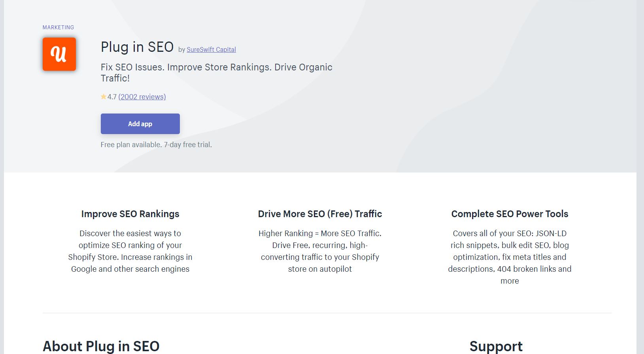Image resolution: width=644 pixels, height=354 pixels.
Task: Open the (2002 reviews) link
Action: 142,97
